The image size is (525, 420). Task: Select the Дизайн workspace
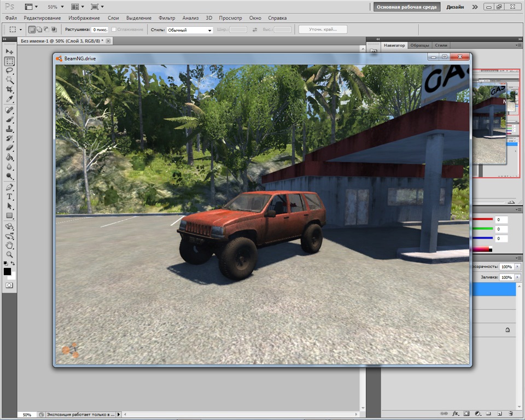pyautogui.click(x=455, y=7)
